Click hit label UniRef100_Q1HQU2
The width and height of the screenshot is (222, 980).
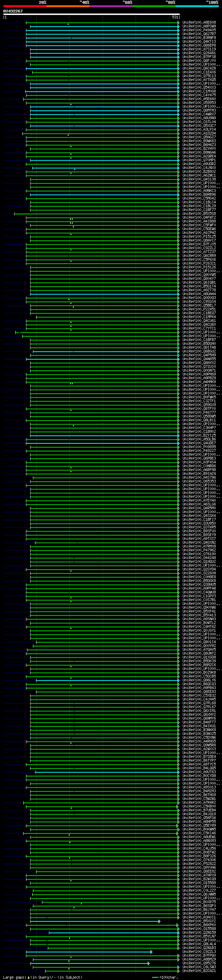pyautogui.click(x=199, y=561)
